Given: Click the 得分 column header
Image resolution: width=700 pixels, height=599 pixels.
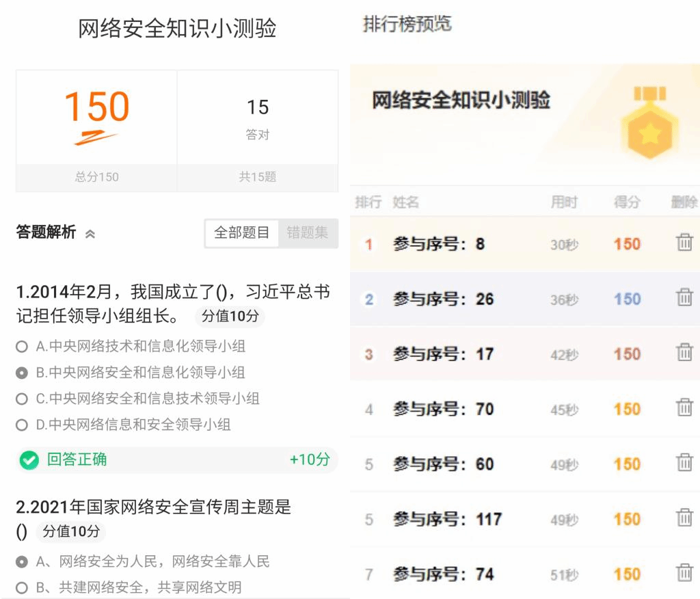Looking at the screenshot, I should pos(627,202).
